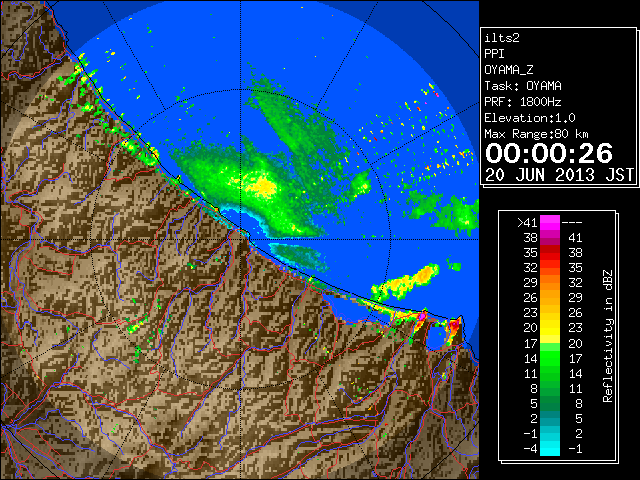Click the magenta >41 dBZ color swatch
Viewport: 640px width, 480px height.
[x=550, y=222]
